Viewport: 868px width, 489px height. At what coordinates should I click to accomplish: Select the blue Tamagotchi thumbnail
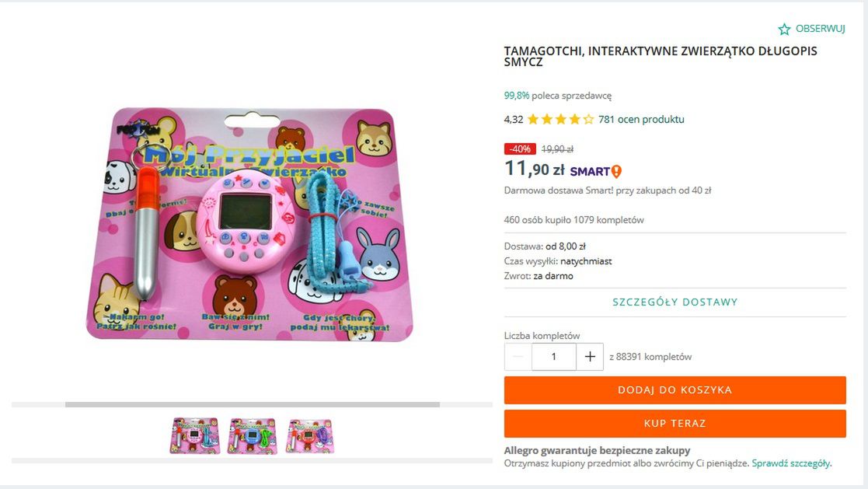click(253, 436)
